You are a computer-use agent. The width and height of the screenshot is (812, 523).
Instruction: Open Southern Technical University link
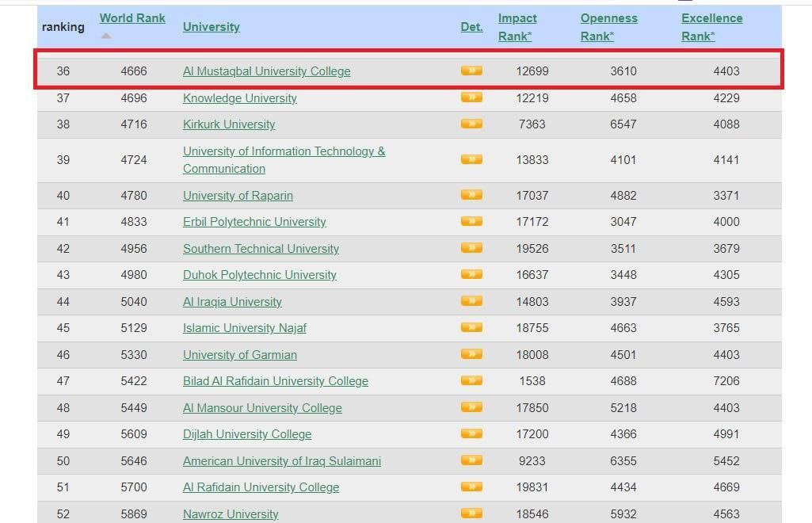point(261,249)
